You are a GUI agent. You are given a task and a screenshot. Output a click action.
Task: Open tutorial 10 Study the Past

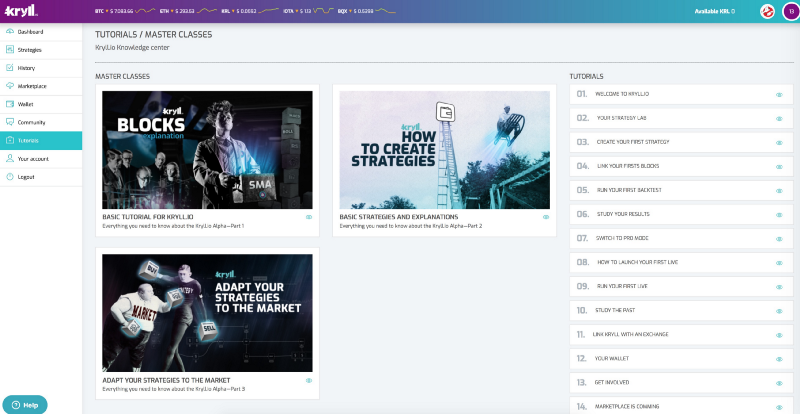[x=681, y=311]
